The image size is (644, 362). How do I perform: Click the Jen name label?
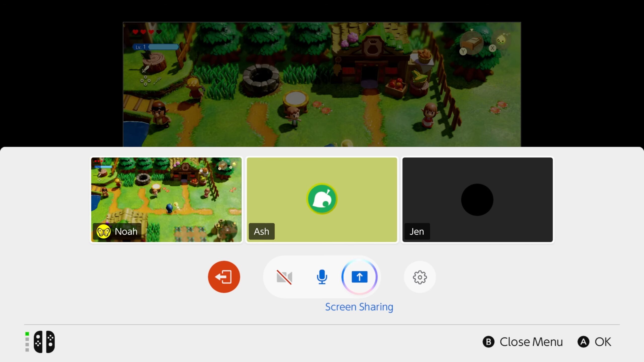tap(417, 231)
